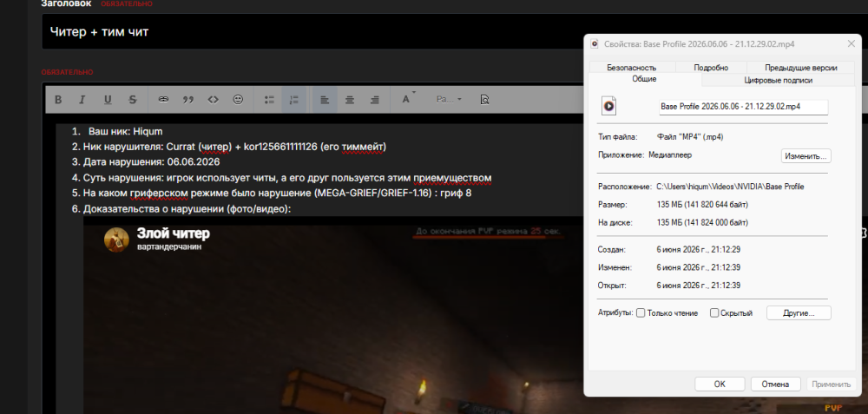The width and height of the screenshot is (868, 414).
Task: Confirm with the OK button
Action: click(720, 384)
